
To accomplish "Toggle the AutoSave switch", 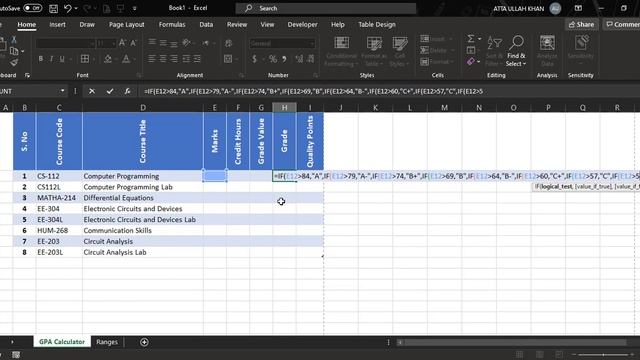I will [32, 8].
